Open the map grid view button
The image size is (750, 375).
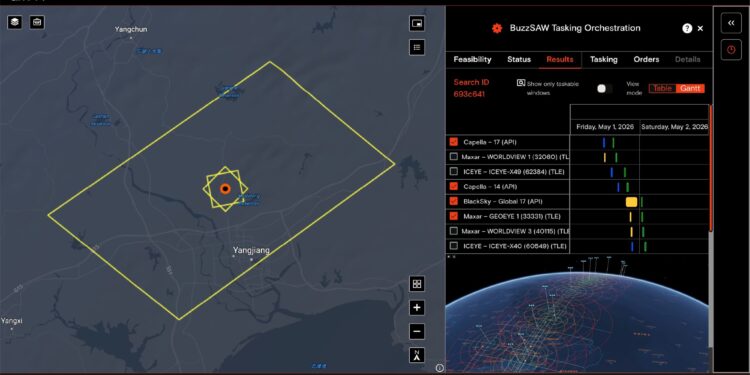pos(417,284)
